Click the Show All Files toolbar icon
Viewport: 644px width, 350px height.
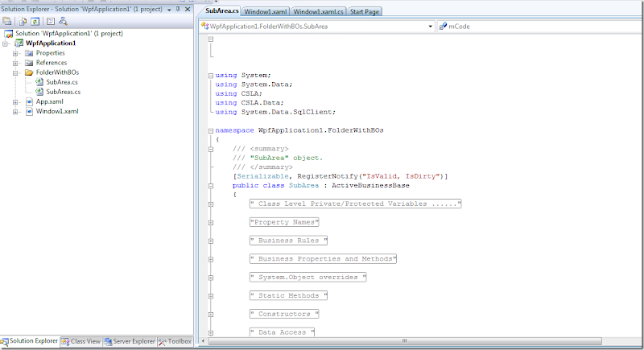tap(22, 21)
